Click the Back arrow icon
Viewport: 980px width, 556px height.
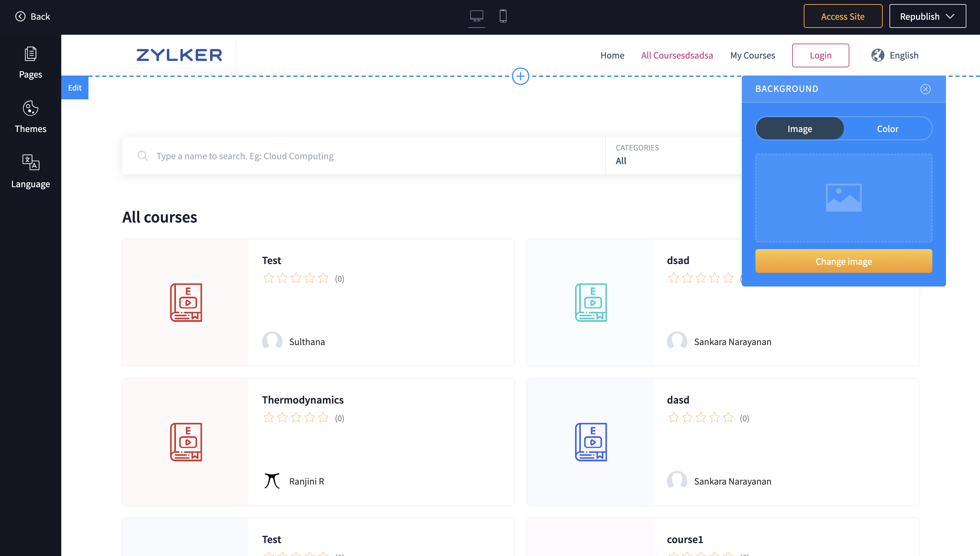tap(20, 16)
